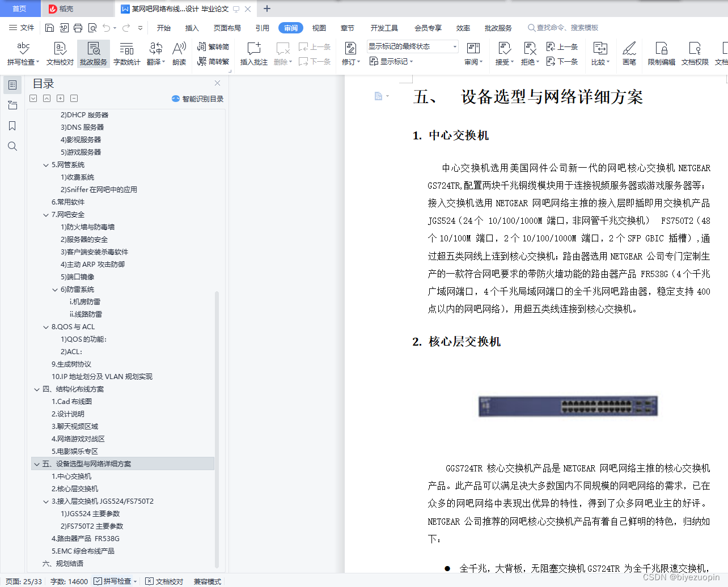
Task: Click the outline pane scrollbar
Action: point(217,429)
